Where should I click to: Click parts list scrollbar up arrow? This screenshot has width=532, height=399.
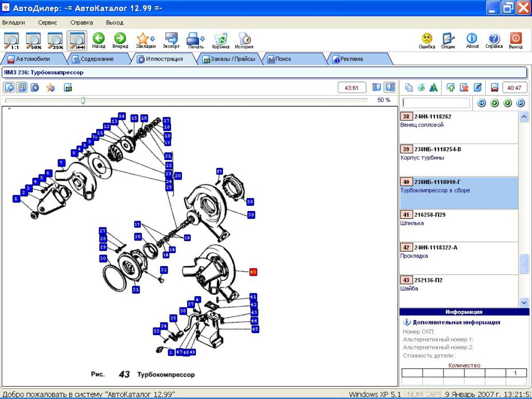click(x=524, y=117)
